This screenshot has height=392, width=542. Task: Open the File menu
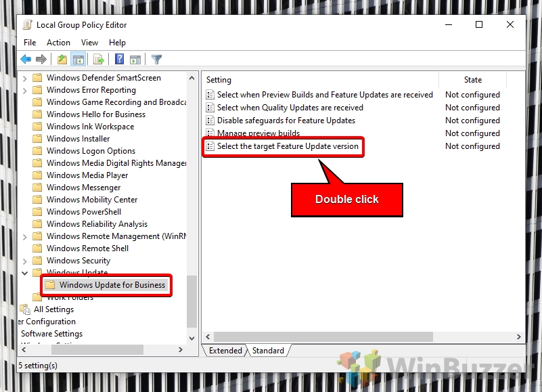coord(30,42)
